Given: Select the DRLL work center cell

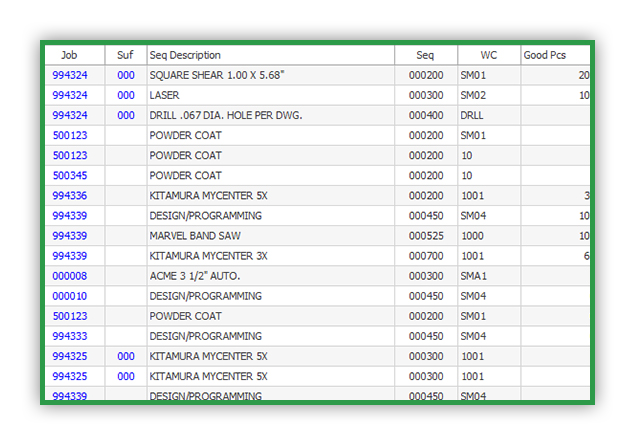Looking at the screenshot, I should (489, 115).
